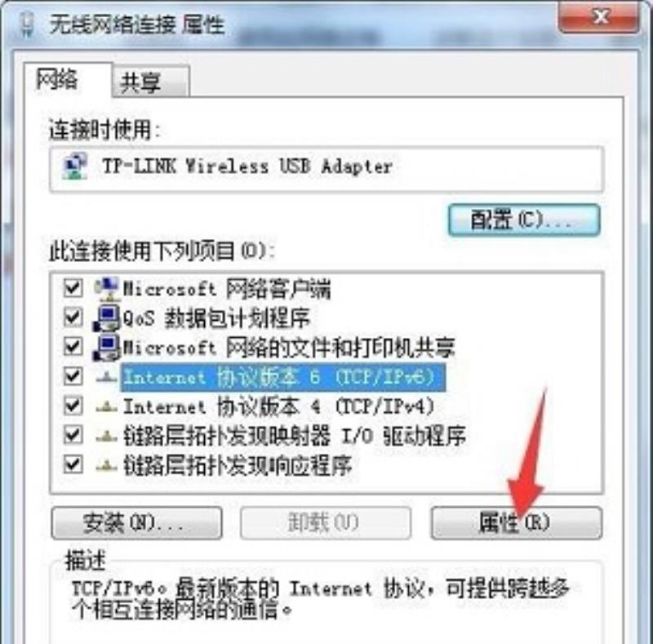Click the 文件和打印机共享 item icon
The image size is (653, 644).
(107, 348)
